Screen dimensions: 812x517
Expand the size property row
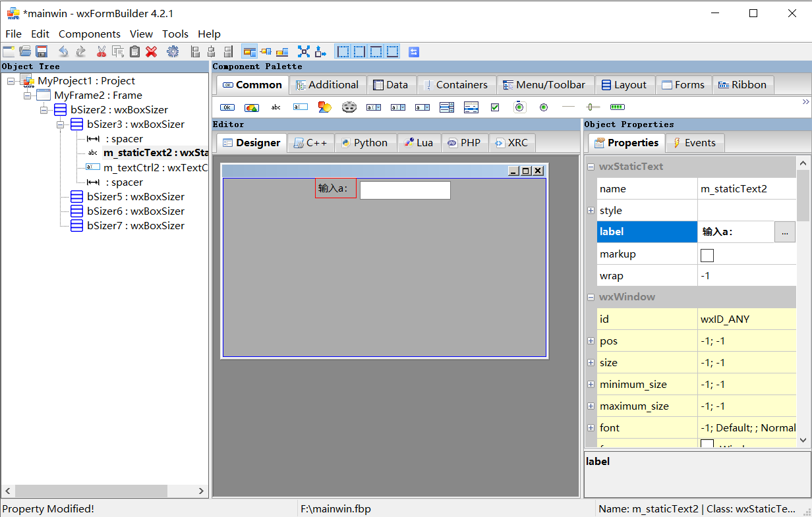coord(591,362)
